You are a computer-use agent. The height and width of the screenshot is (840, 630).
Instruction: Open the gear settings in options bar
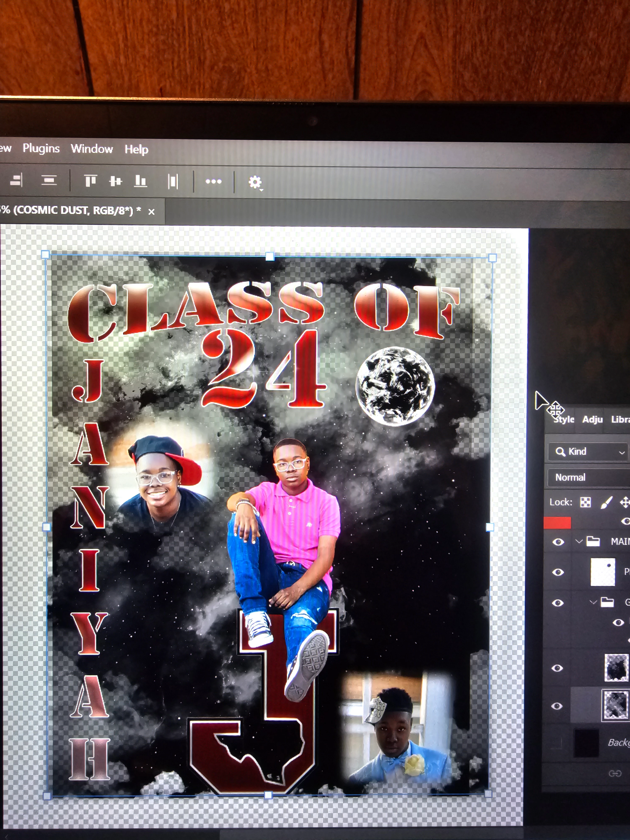coord(255,183)
